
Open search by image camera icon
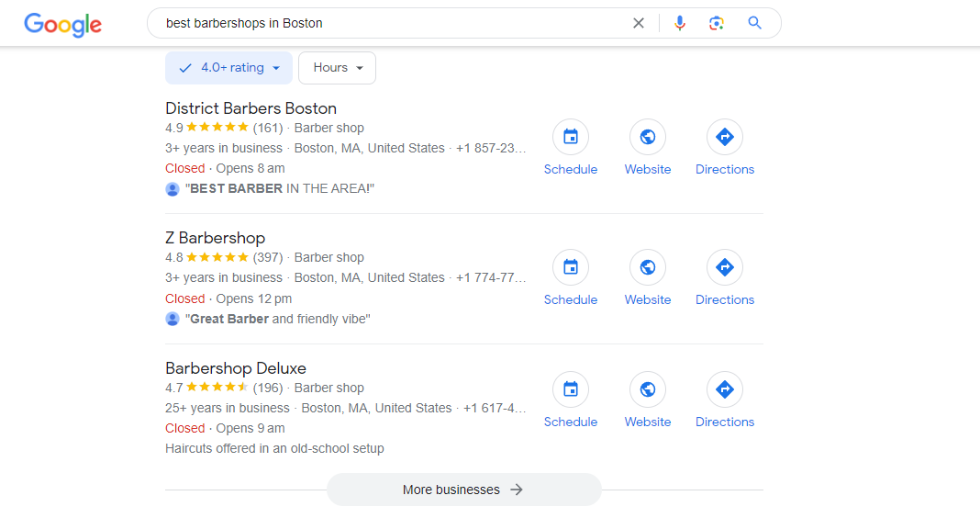717,23
